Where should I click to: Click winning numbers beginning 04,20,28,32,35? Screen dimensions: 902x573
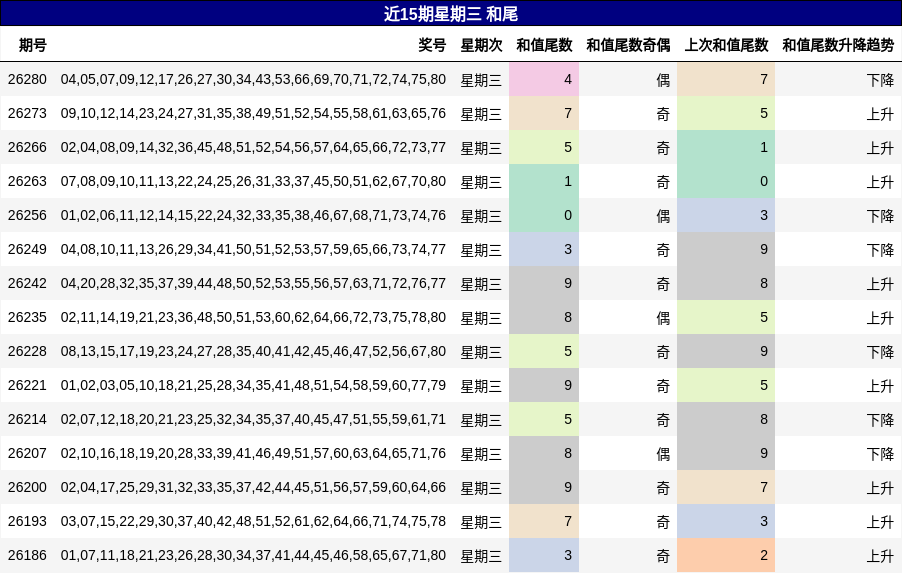point(253,283)
